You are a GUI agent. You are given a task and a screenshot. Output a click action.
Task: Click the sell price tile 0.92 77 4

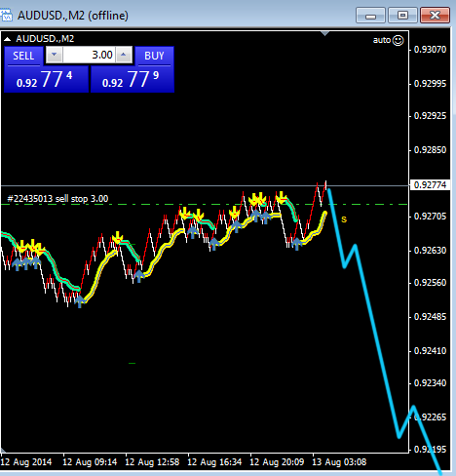[x=46, y=80]
